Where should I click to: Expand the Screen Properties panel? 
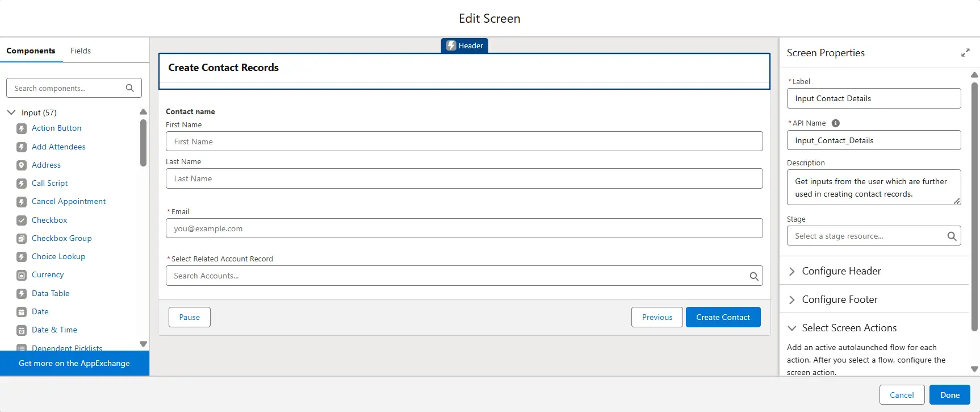(x=965, y=53)
